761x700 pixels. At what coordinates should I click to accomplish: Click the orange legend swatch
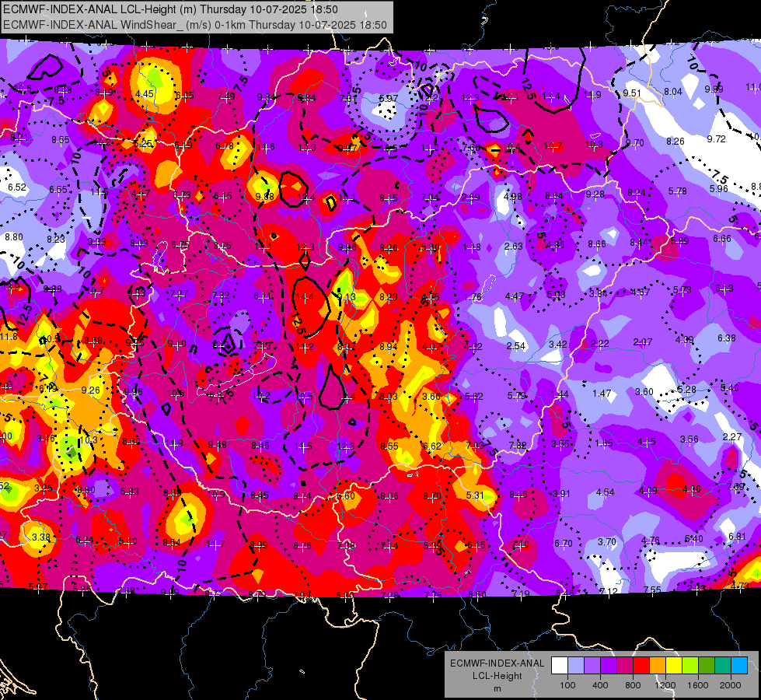pos(658,665)
